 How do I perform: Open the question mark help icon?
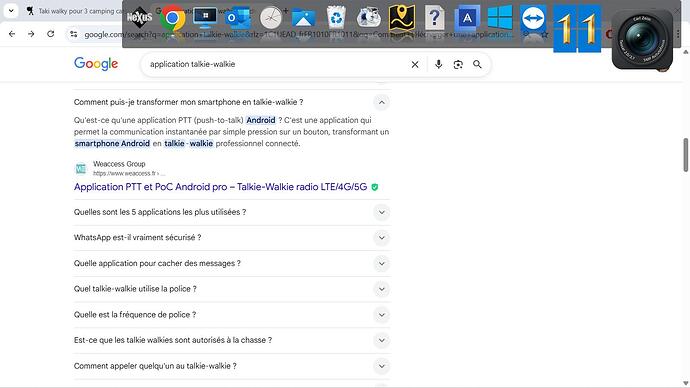434,18
